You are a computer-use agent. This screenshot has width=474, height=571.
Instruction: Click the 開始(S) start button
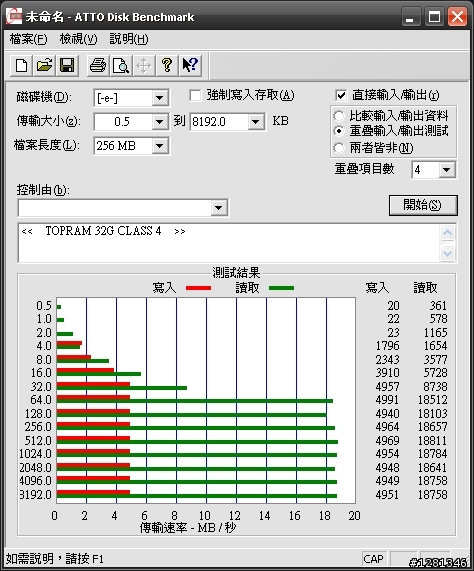click(423, 205)
